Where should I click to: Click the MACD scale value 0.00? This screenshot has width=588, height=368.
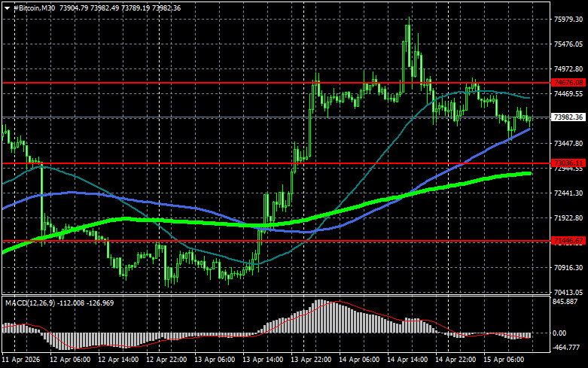click(559, 333)
